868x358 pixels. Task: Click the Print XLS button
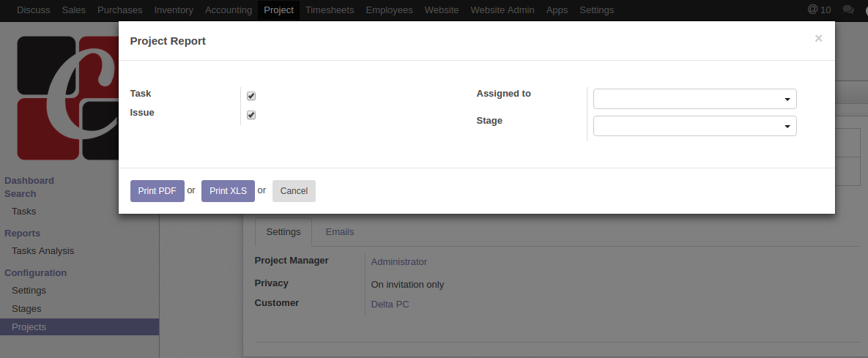tap(228, 191)
